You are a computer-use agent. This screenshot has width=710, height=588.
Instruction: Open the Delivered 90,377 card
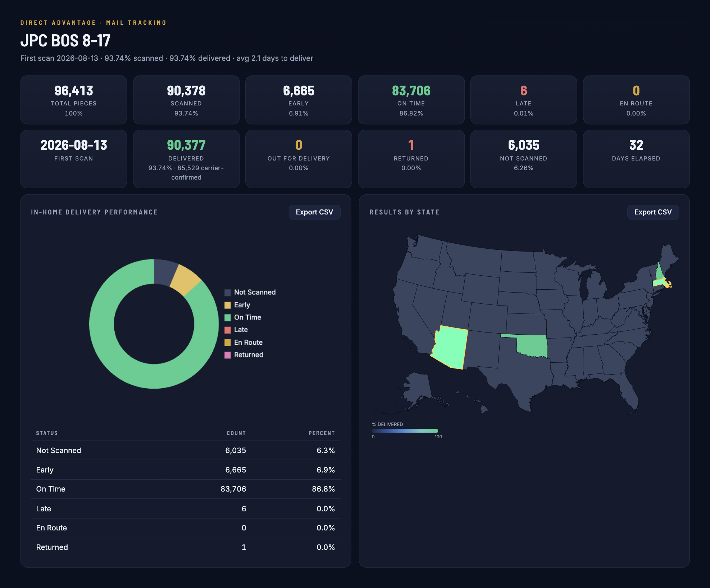[186, 159]
